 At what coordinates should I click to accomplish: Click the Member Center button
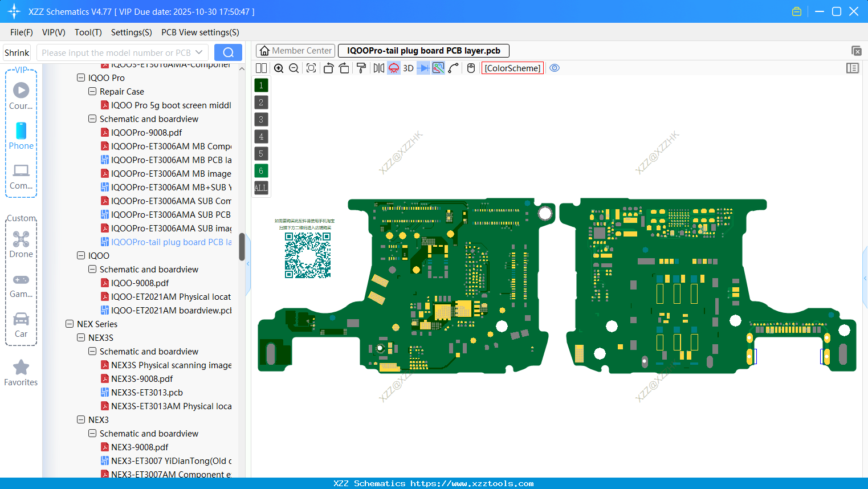(x=295, y=50)
